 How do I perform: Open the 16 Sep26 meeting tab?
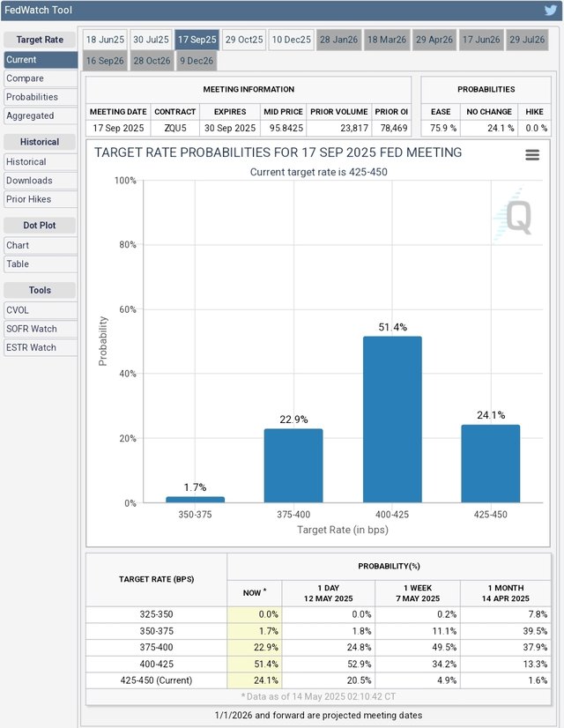click(105, 61)
